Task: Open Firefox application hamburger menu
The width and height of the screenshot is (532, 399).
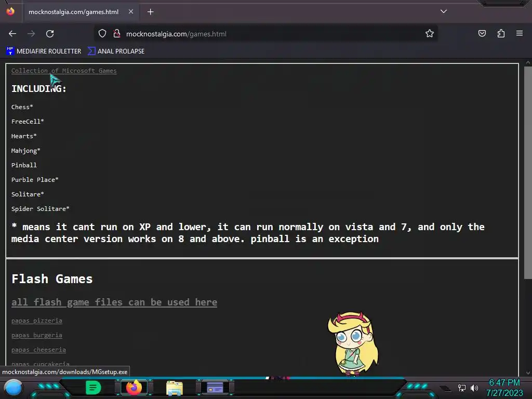Action: (x=520, y=33)
